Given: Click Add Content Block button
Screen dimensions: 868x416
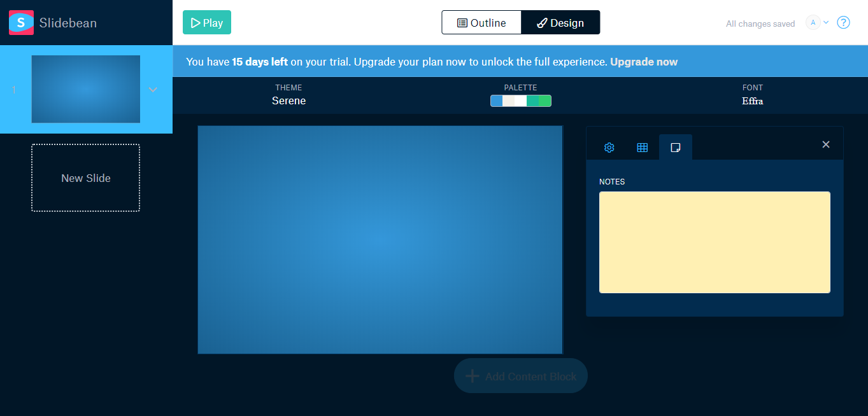Looking at the screenshot, I should (520, 376).
